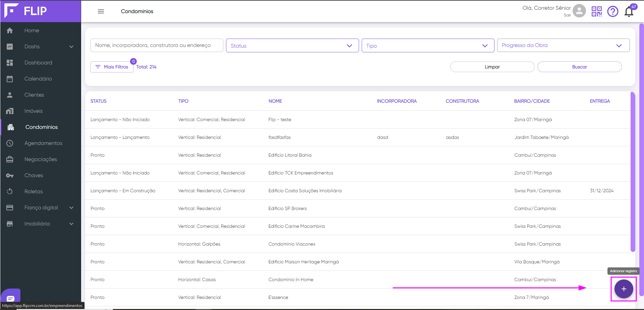Click the Roletas rotation icon
The height and width of the screenshot is (310, 644).
[10, 192]
